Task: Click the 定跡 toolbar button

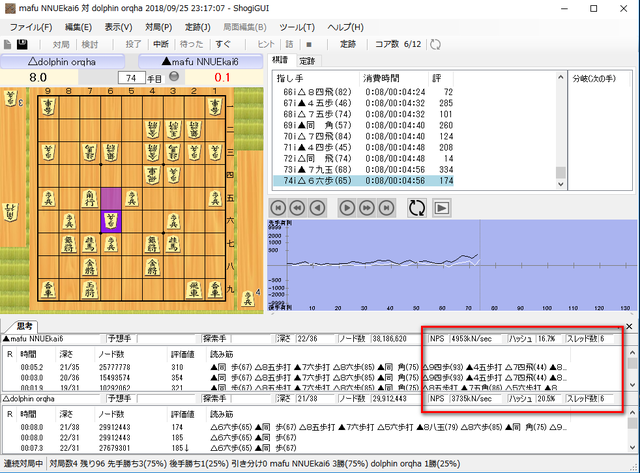Action: (x=348, y=44)
